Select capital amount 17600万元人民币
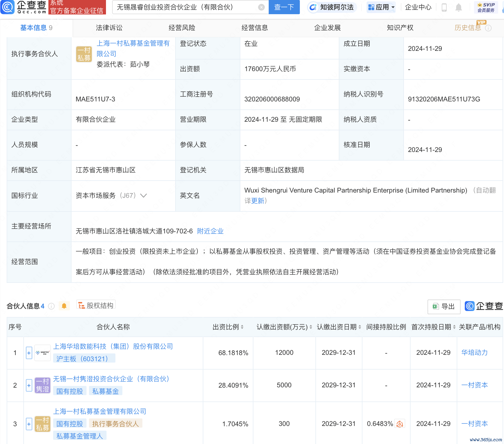The width and height of the screenshot is (504, 444). [270, 69]
